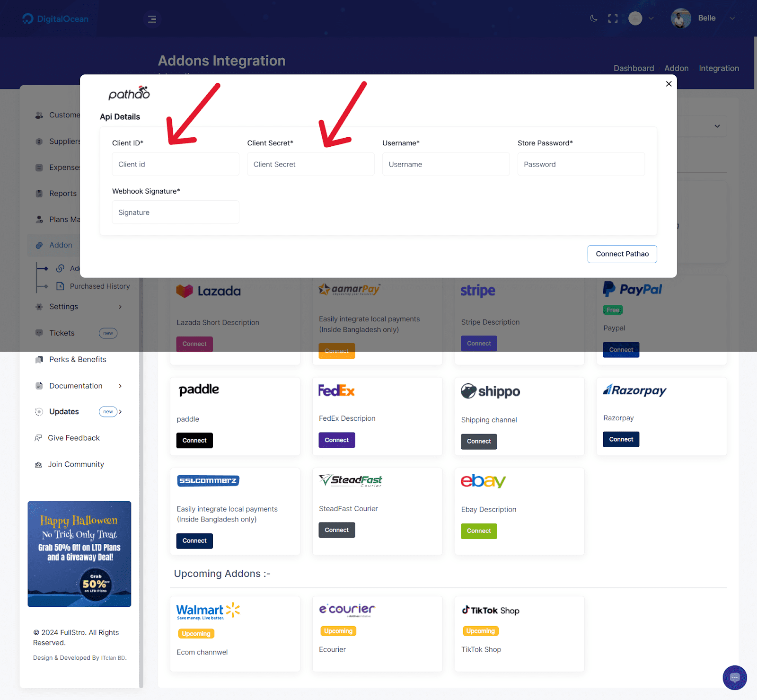This screenshot has height=700, width=757.
Task: Connect the PayPal addon
Action: 621,350
